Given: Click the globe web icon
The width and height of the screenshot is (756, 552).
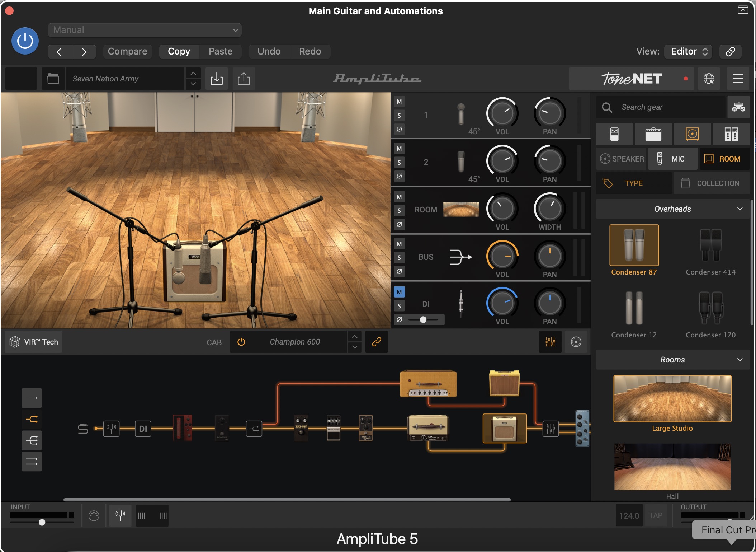Looking at the screenshot, I should [x=709, y=78].
